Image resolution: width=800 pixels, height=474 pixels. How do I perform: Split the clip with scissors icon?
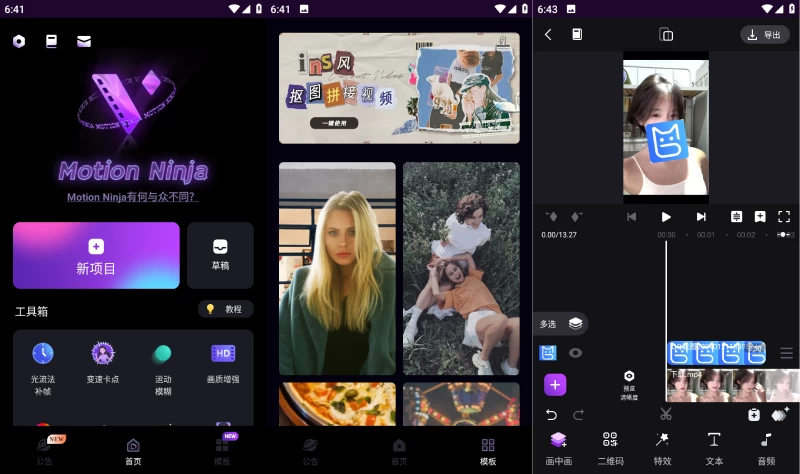tap(666, 414)
